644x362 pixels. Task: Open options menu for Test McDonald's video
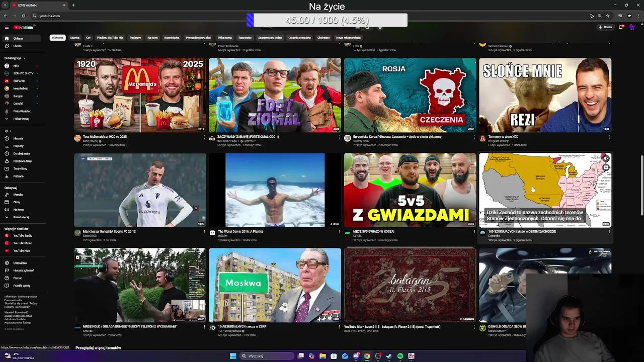pyautogui.click(x=204, y=137)
